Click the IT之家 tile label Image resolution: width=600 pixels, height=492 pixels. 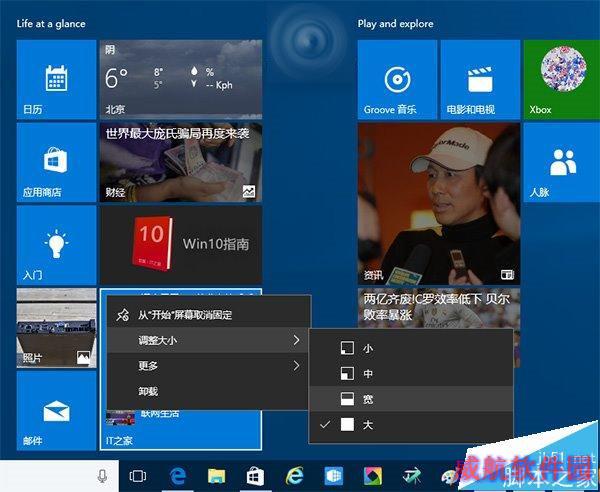tap(119, 441)
